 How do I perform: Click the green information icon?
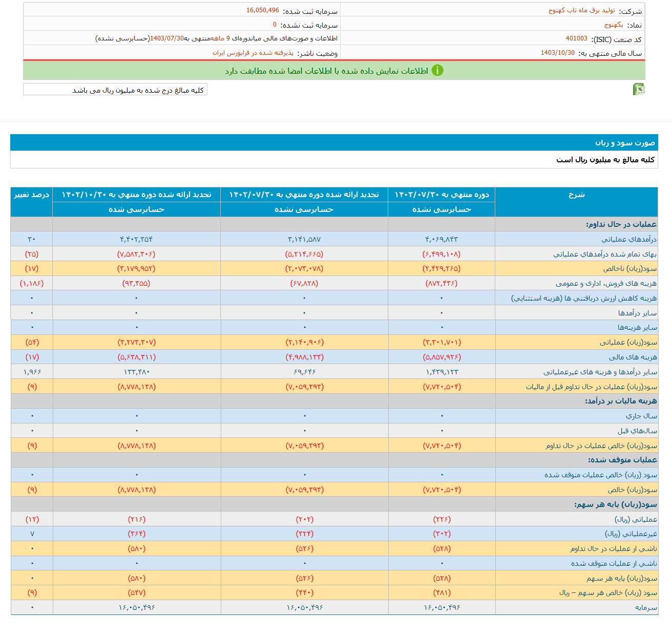point(438,71)
